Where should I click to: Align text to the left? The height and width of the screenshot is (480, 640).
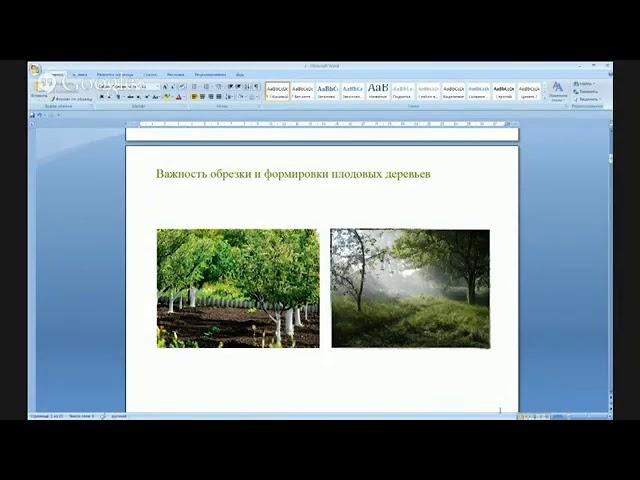pyautogui.click(x=194, y=97)
